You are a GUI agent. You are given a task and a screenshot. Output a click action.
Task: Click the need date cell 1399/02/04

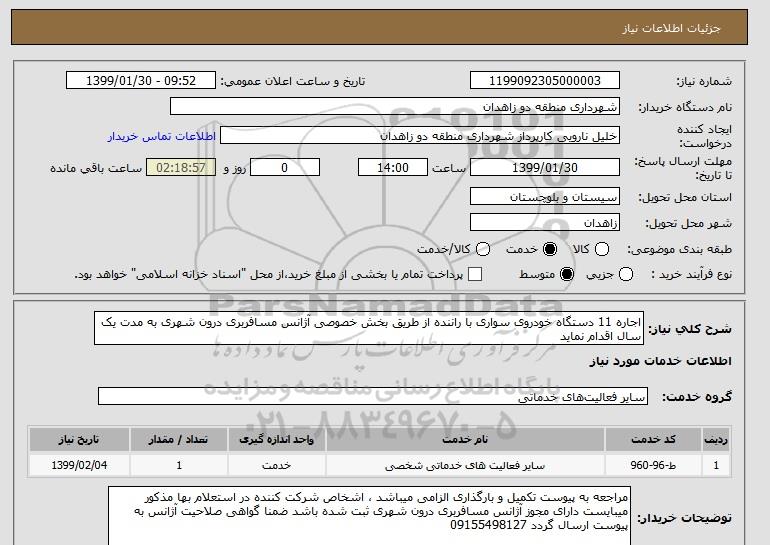79,465
